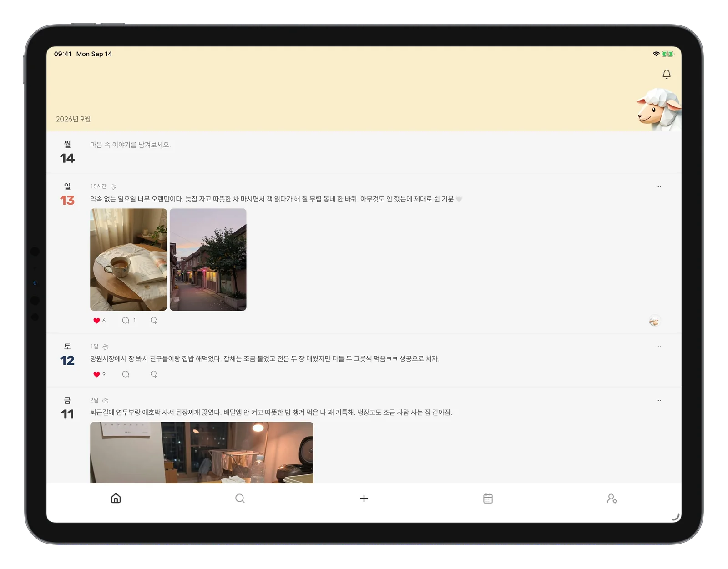Viewport: 728px width, 569px height.
Task: Open the alley sunset photo
Action: pyautogui.click(x=208, y=260)
